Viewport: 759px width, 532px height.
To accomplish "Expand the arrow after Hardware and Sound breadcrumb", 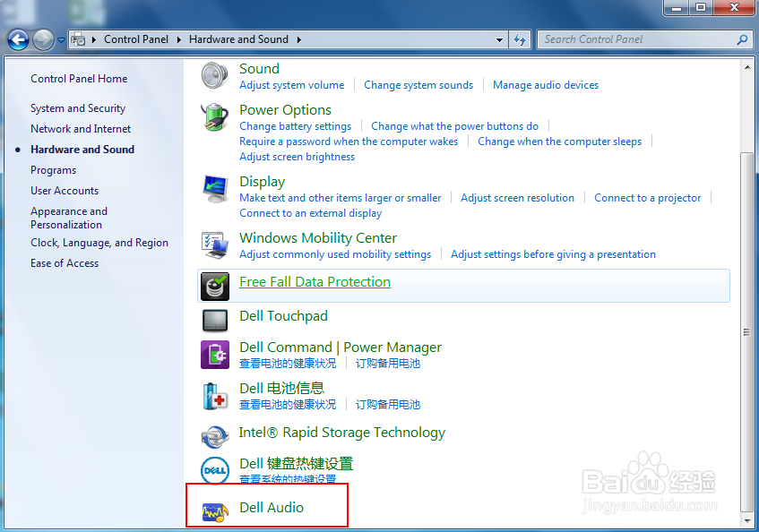I will [299, 39].
